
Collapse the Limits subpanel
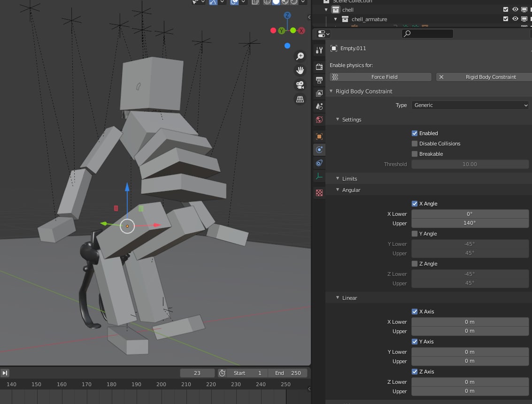pos(338,178)
